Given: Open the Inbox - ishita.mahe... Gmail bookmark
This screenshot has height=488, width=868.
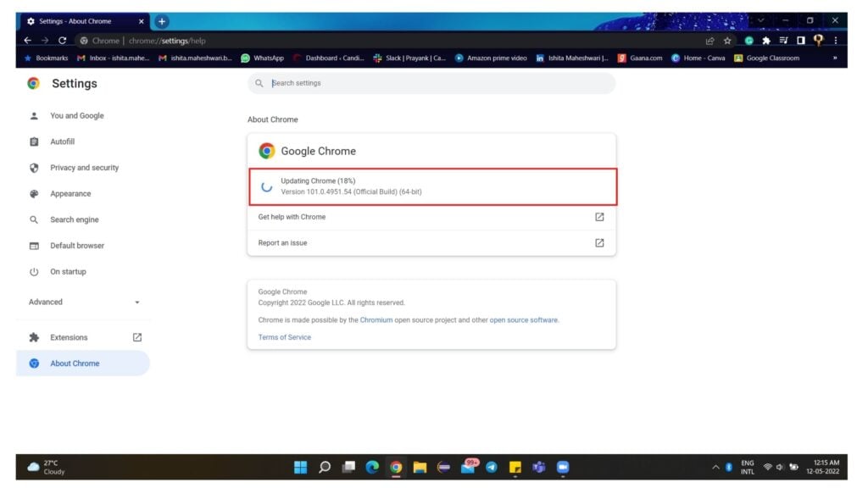Looking at the screenshot, I should click(114, 58).
